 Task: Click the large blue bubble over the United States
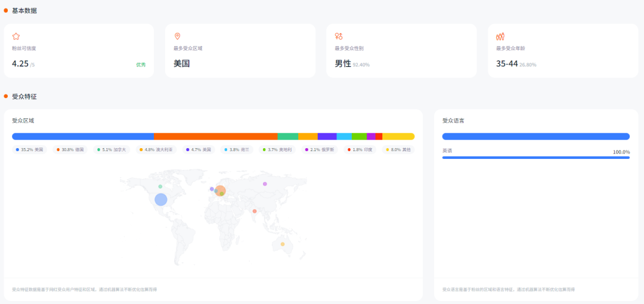(161, 199)
